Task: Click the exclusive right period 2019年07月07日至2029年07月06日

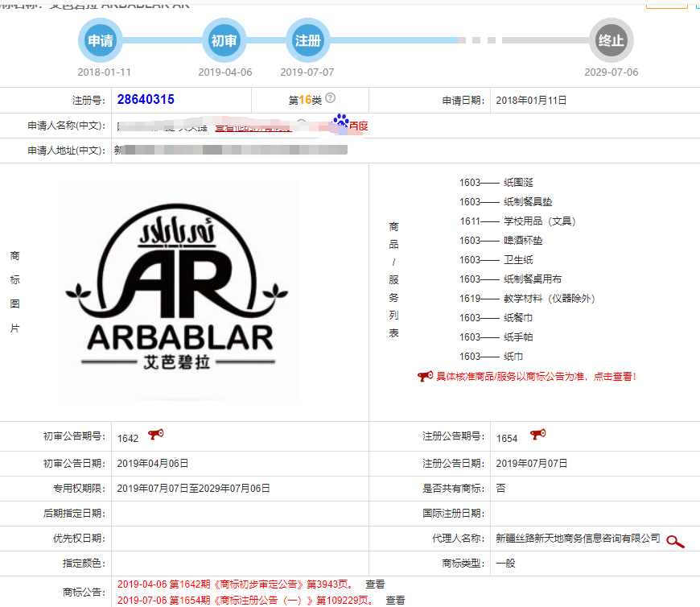Action: coord(193,489)
